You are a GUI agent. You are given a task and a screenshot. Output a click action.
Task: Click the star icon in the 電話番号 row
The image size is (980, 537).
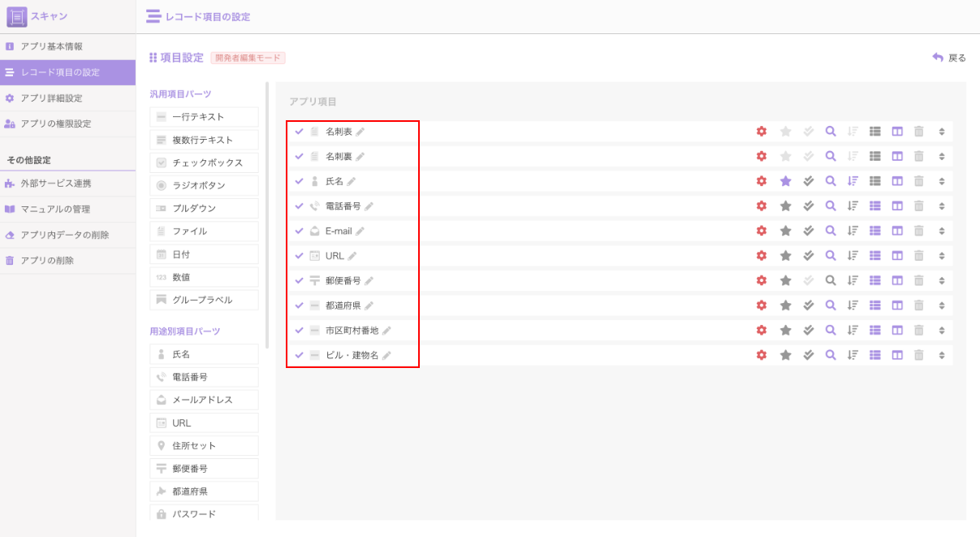click(785, 206)
